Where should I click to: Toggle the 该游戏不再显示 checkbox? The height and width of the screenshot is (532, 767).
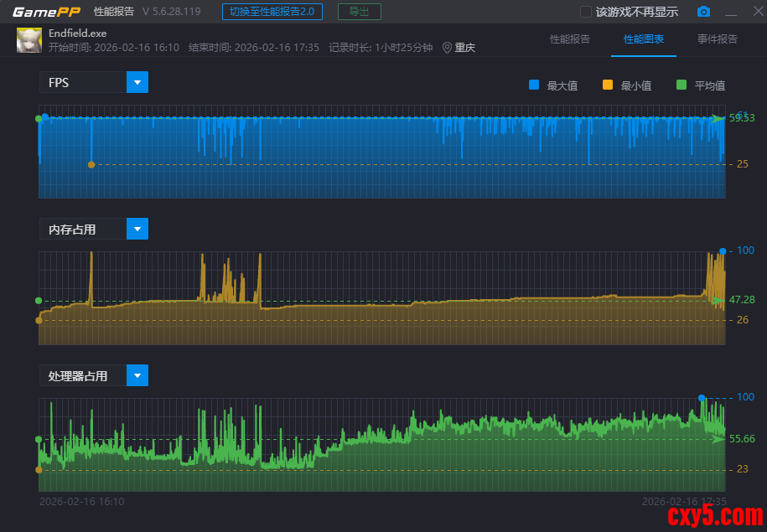click(x=586, y=12)
